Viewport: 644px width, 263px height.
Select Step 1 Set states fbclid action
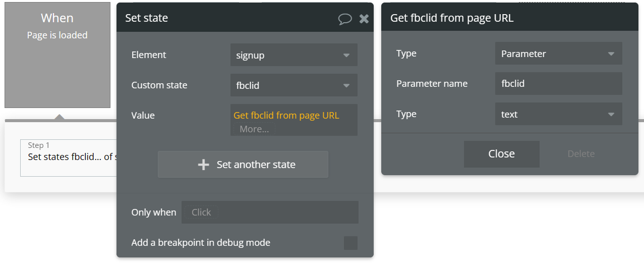pyautogui.click(x=69, y=157)
